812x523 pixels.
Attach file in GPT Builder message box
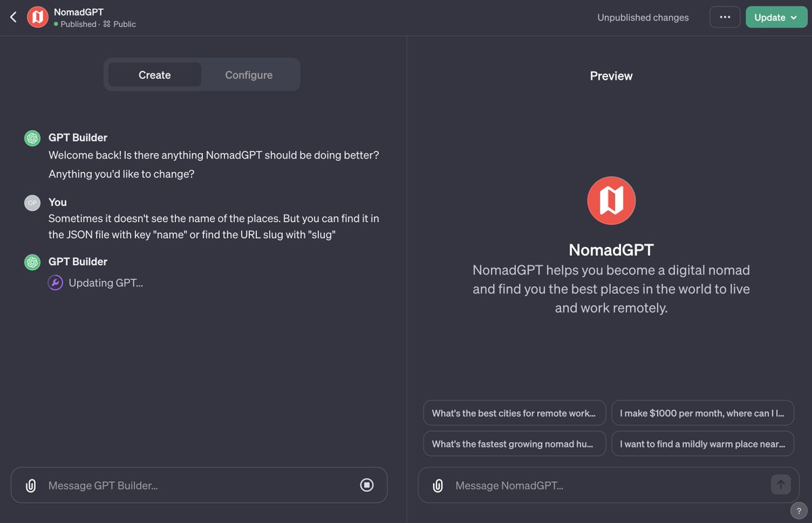[30, 485]
